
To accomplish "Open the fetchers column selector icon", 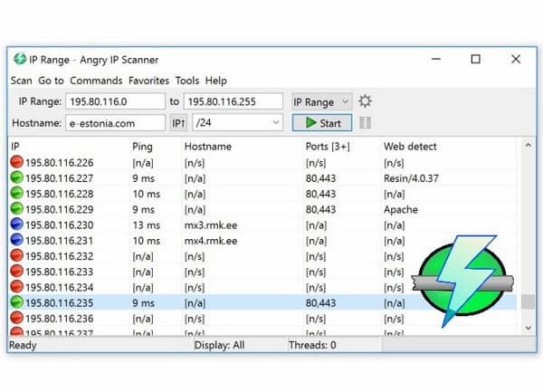I will coord(365,122).
